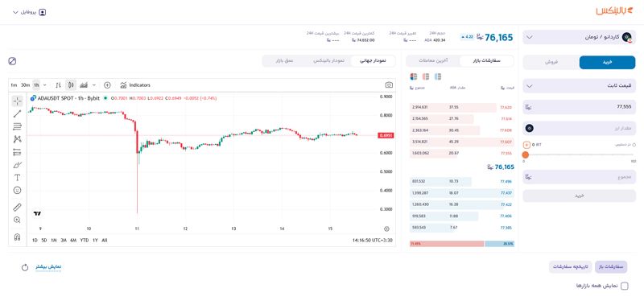This screenshot has height=305, width=644.
Task: Focus the currency amount input field
Action: click(x=579, y=129)
